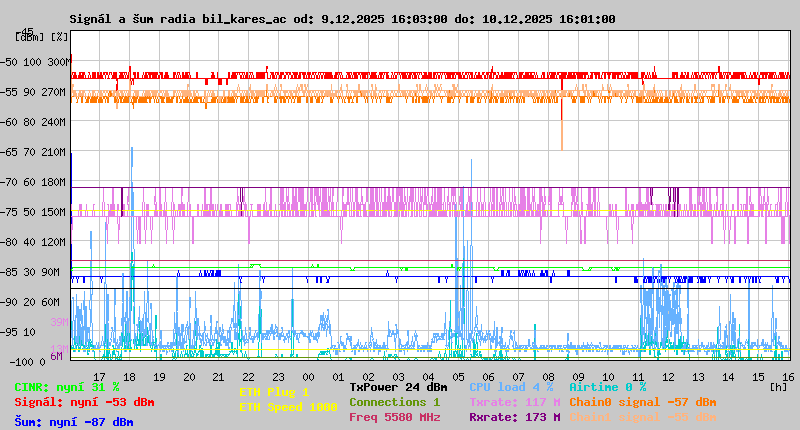Click the 'Txrate: 117 M' legend text

515,402
